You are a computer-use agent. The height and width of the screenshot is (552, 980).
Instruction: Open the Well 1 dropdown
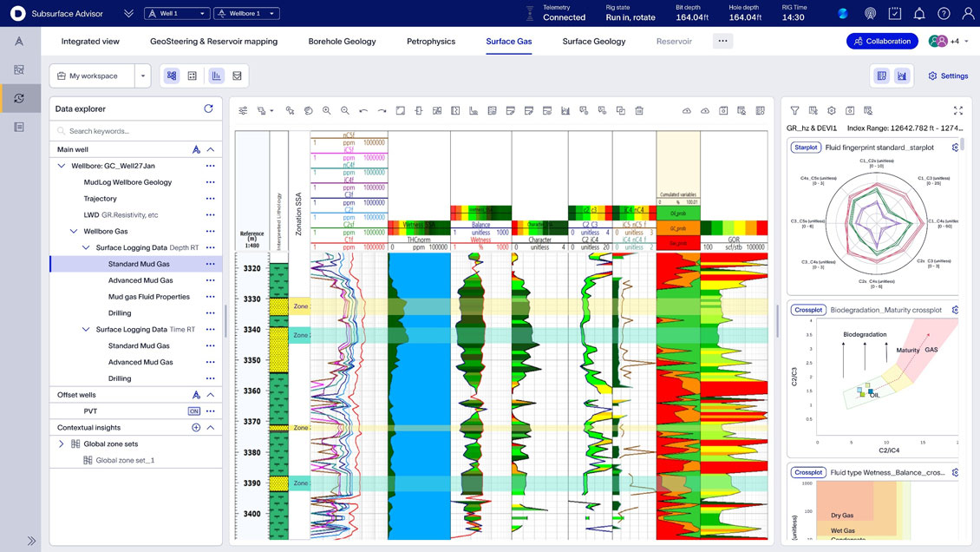point(177,14)
